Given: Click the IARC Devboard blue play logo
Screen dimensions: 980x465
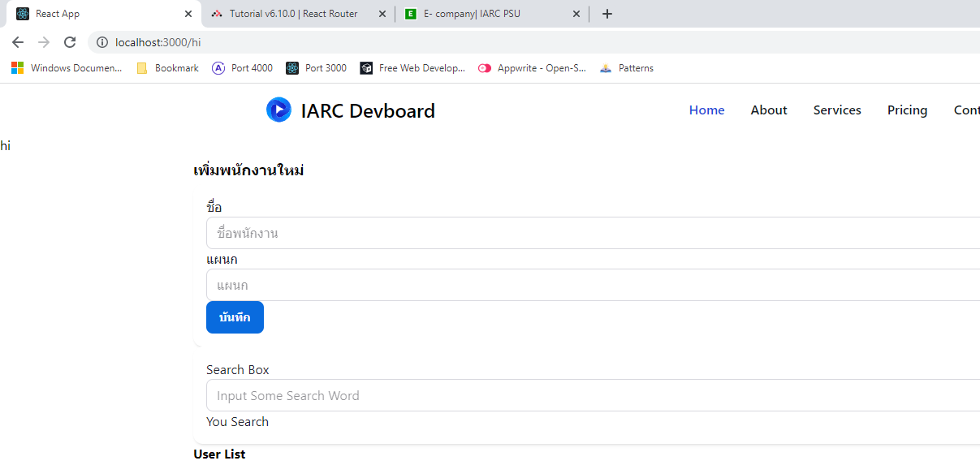Looking at the screenshot, I should tap(278, 110).
